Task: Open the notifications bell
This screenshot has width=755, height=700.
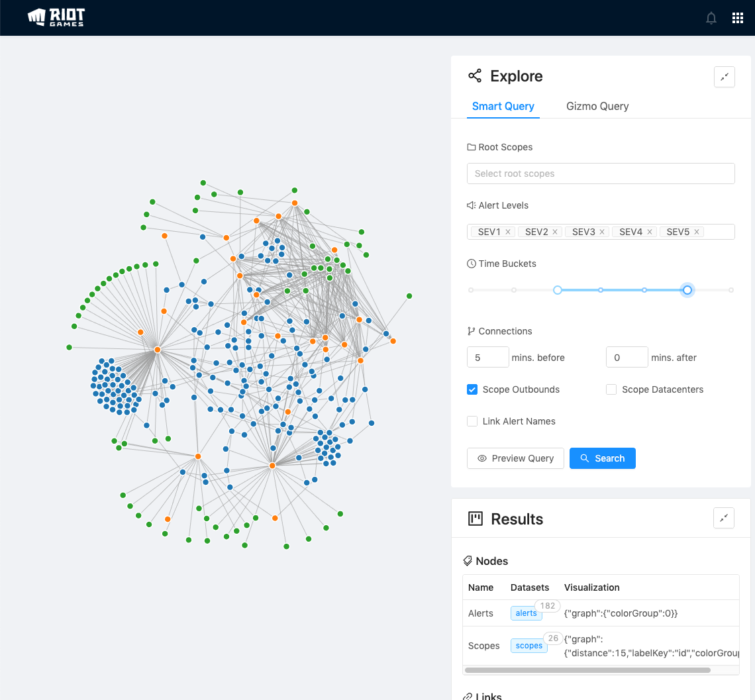Action: [711, 19]
